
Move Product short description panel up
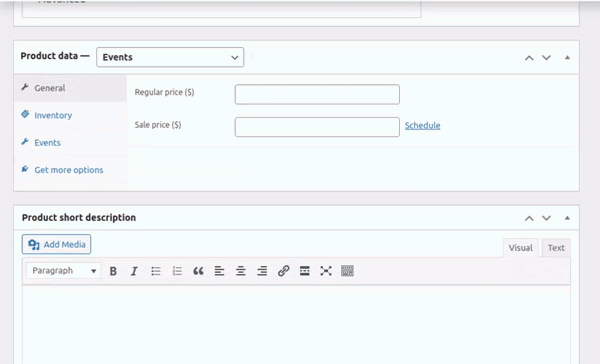coord(529,218)
